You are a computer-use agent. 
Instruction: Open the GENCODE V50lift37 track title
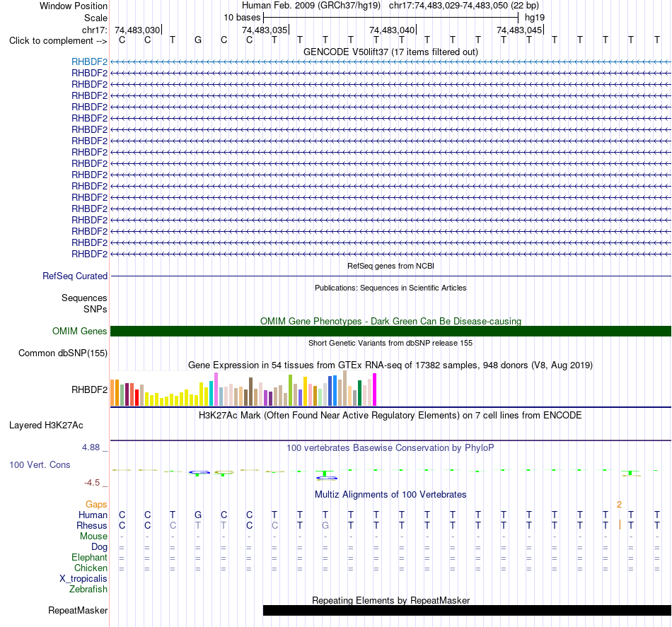coord(390,52)
